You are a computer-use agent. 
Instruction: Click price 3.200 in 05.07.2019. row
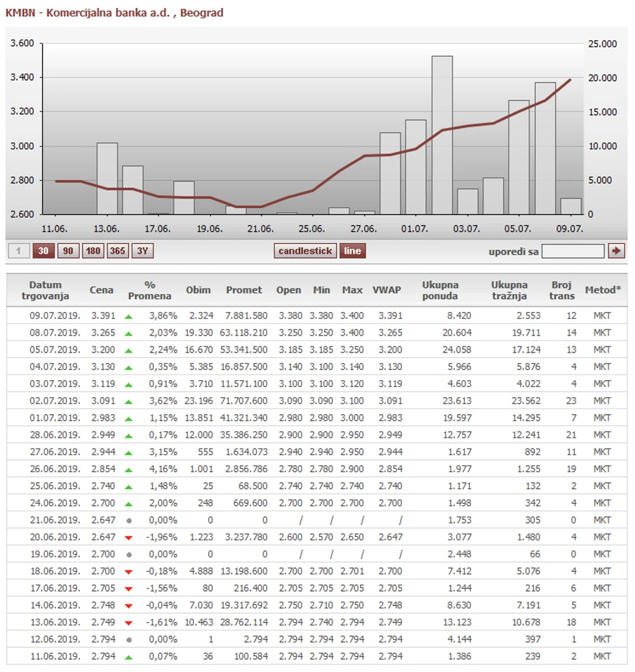click(x=103, y=350)
